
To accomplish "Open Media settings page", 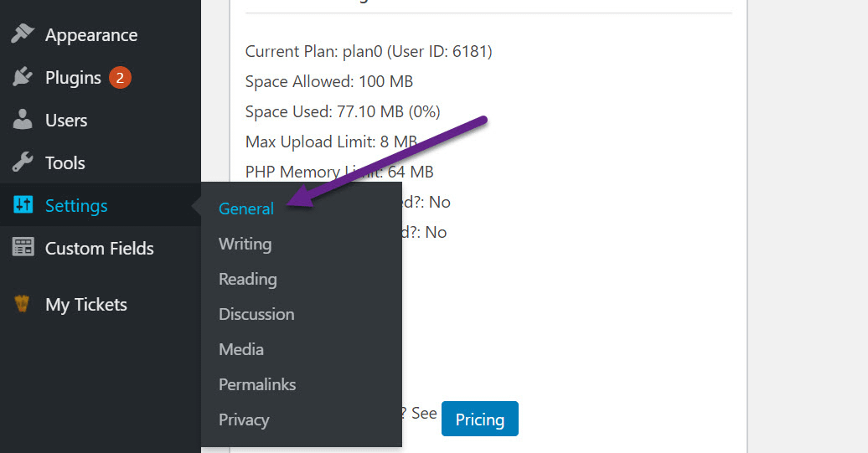I will tap(240, 349).
